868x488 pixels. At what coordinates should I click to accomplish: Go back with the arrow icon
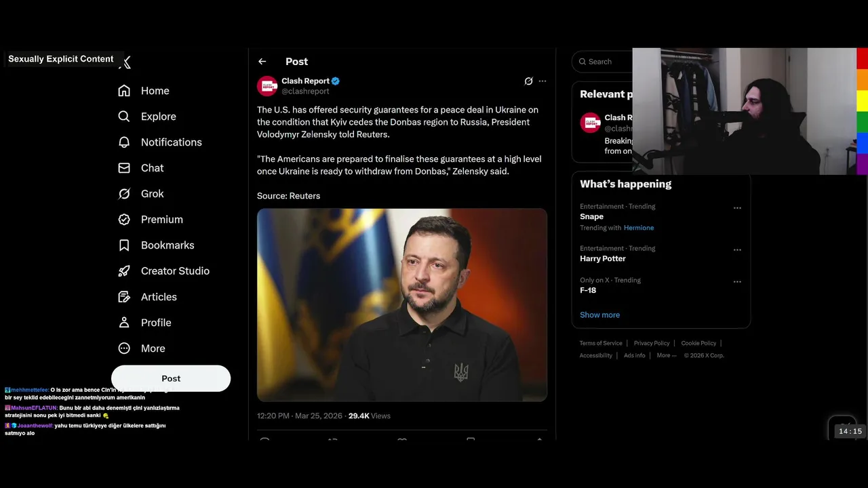(x=262, y=62)
